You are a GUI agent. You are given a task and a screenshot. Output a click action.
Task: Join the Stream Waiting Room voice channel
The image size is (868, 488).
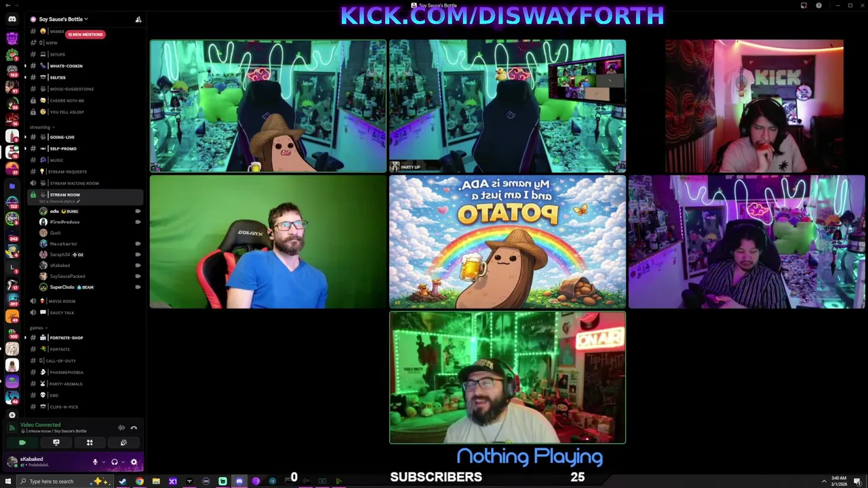85,183
